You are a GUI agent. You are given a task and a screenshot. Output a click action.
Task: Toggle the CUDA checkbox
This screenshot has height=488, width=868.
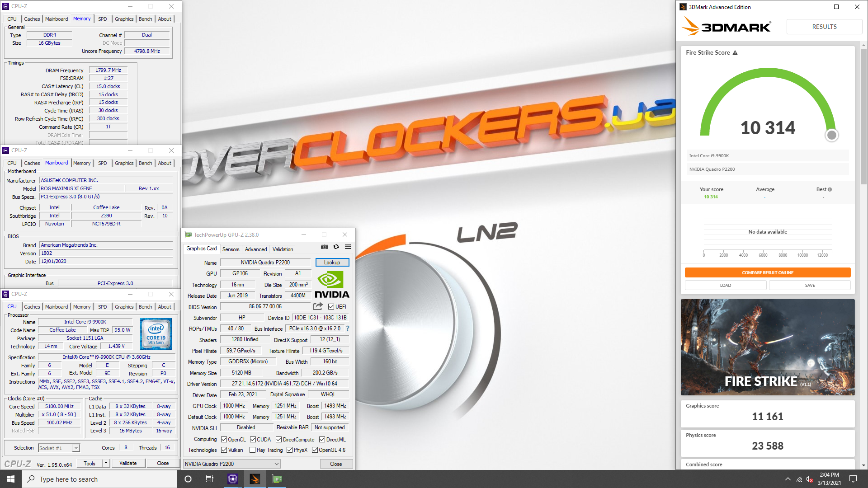(253, 440)
